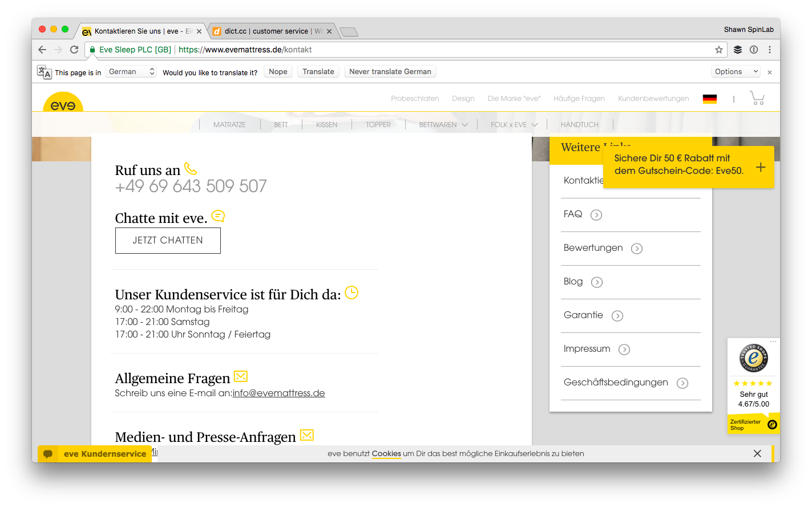Click the browser back arrow
The image size is (812, 508).
click(42, 50)
